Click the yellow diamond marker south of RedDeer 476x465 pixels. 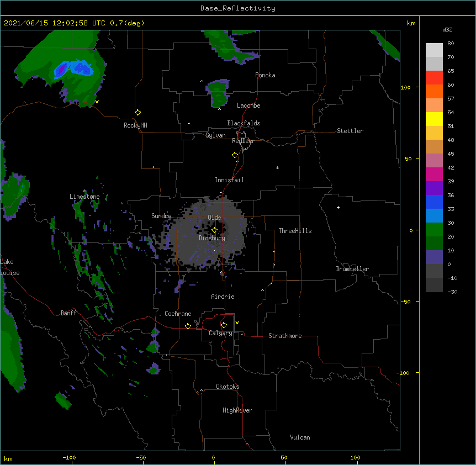click(235, 155)
